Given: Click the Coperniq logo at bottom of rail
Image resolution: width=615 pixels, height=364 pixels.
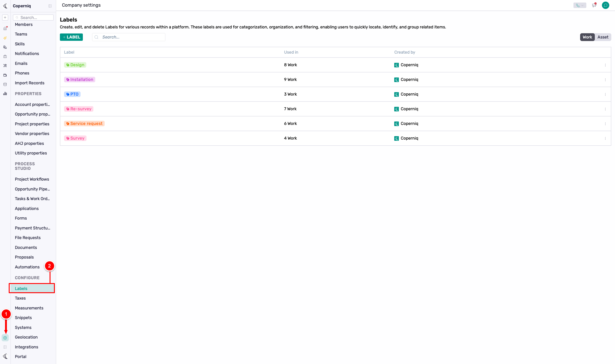Looking at the screenshot, I should click(5, 356).
